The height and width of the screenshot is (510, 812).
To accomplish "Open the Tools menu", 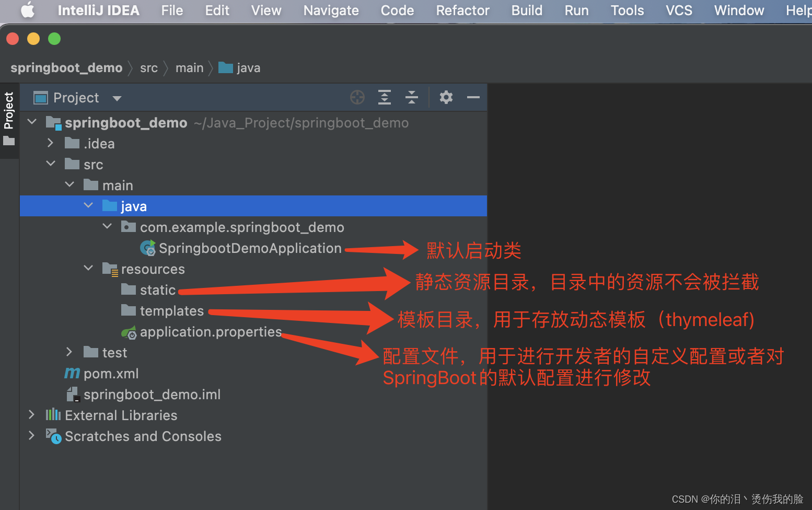I will coord(627,10).
